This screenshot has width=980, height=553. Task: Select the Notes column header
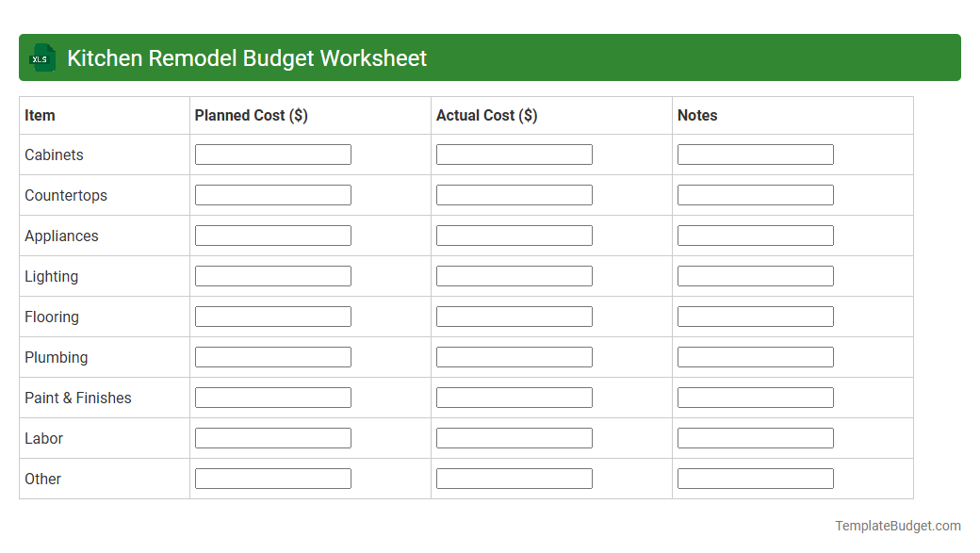697,115
